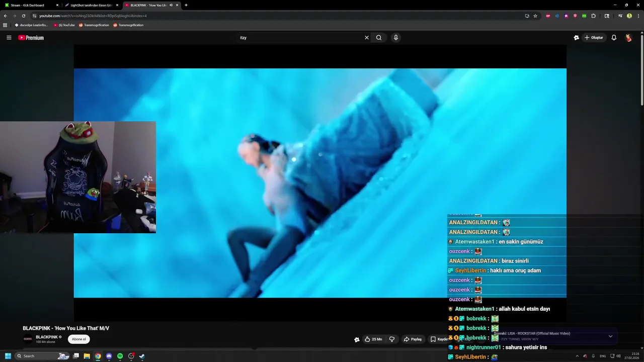
Task: Dislike the video
Action: tap(392, 339)
